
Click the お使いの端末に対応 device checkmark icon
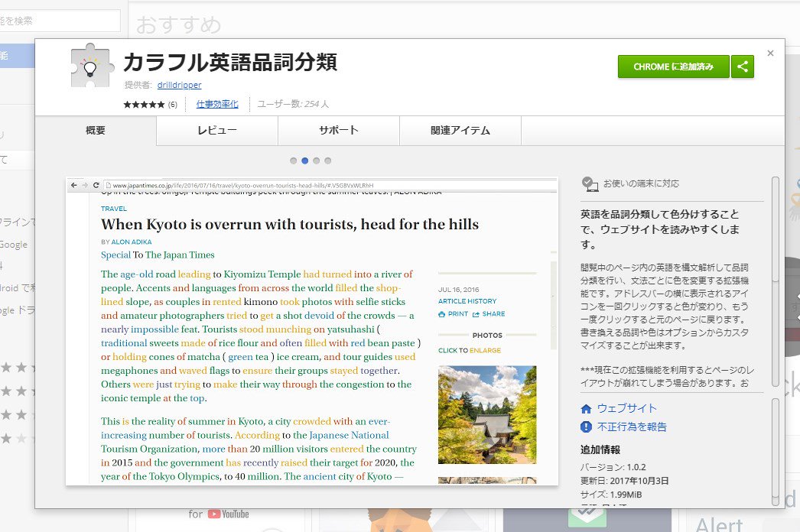tap(589, 183)
